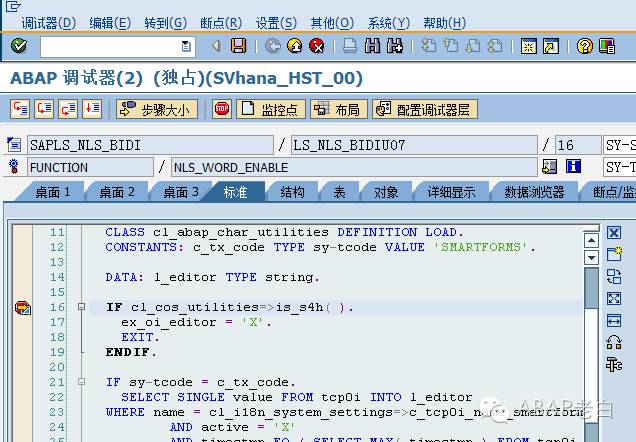
Task: Click the Swap Tool icon in side toolbar
Action: click(x=614, y=277)
